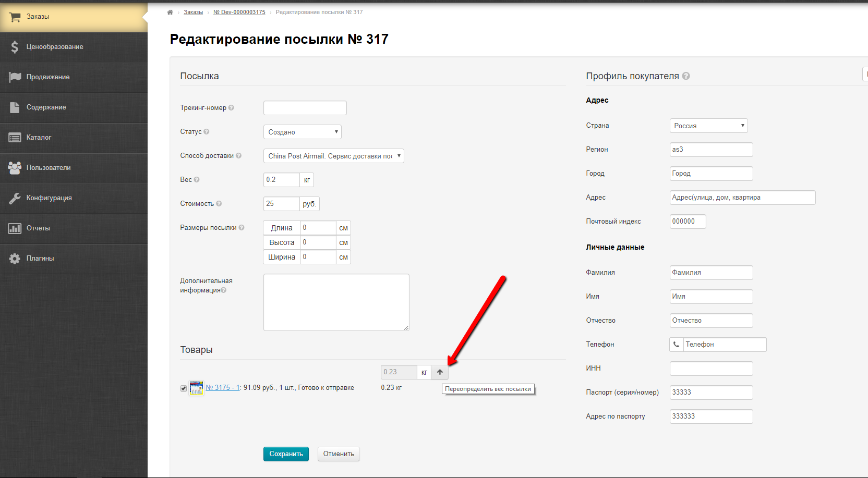Image resolution: width=868 pixels, height=478 pixels.
Task: Follow the Заказы breadcrumb link
Action: pyautogui.click(x=193, y=12)
